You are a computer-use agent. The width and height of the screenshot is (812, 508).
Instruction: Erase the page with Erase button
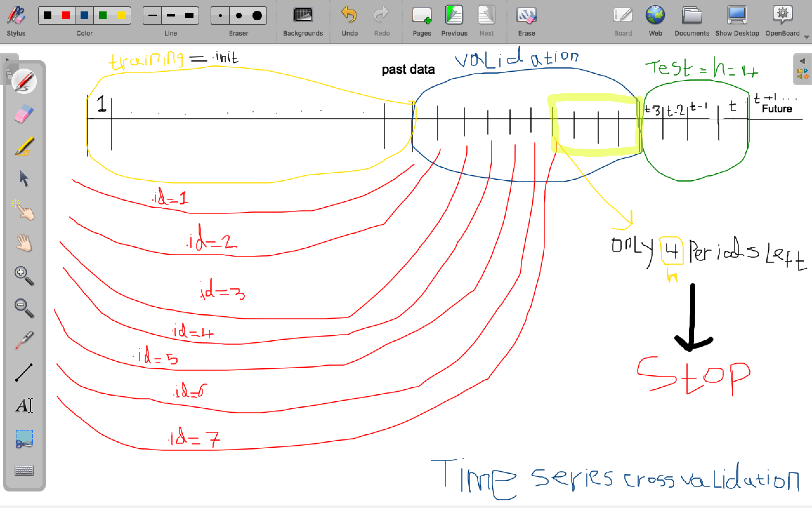pos(527,21)
